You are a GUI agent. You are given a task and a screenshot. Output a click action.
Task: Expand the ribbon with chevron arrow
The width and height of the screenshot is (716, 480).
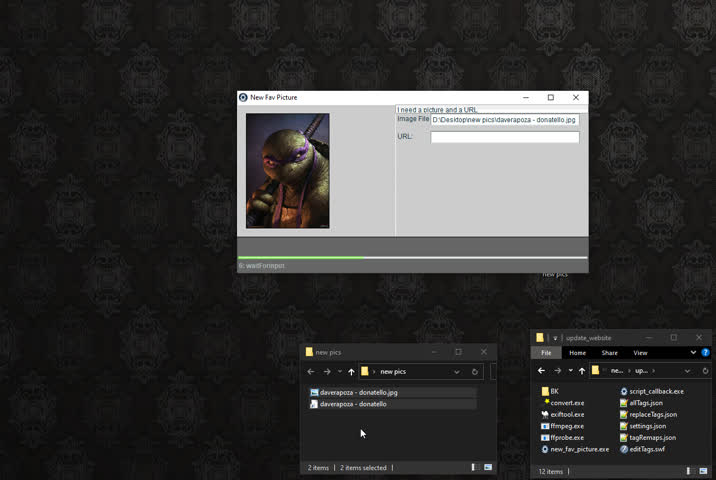(x=693, y=353)
